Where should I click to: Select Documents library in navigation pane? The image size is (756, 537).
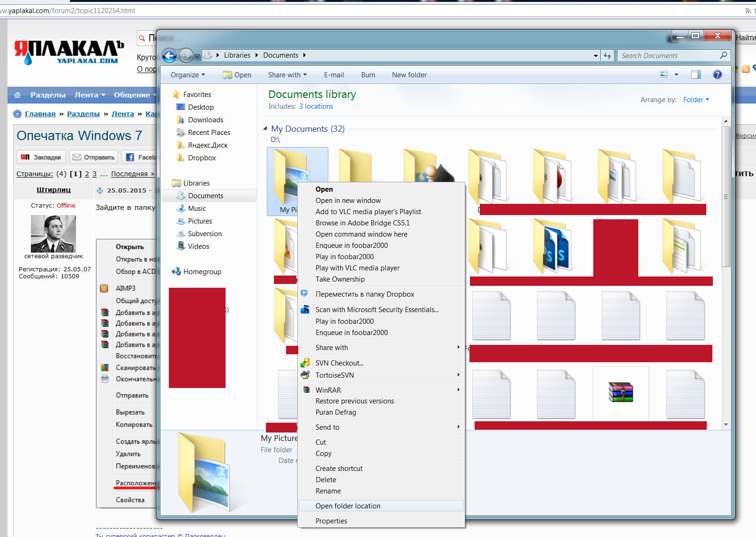[x=205, y=196]
